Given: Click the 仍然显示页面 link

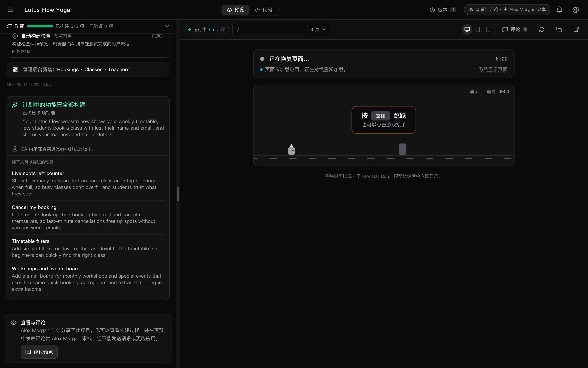Looking at the screenshot, I should pos(493,70).
